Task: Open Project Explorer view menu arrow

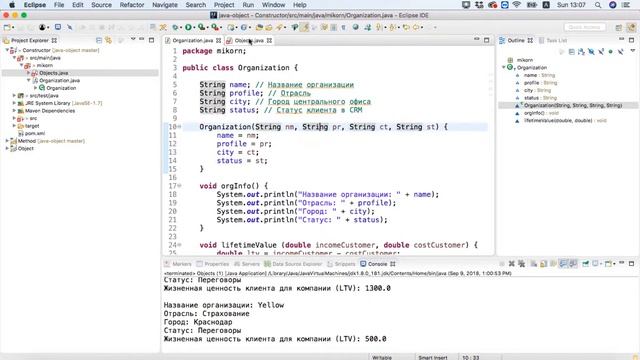Action: tap(133, 40)
